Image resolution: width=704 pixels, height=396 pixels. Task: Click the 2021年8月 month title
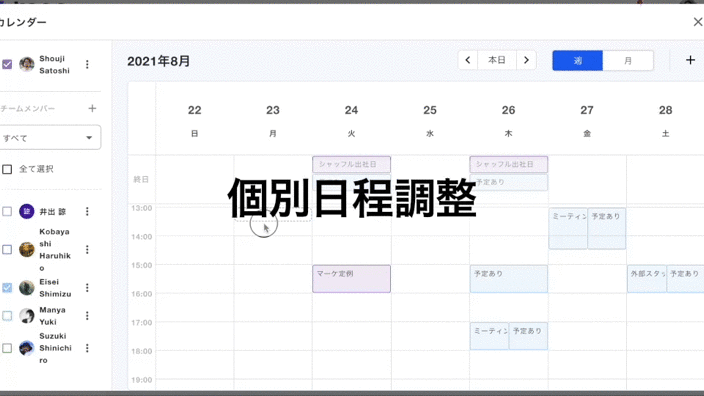click(x=158, y=61)
